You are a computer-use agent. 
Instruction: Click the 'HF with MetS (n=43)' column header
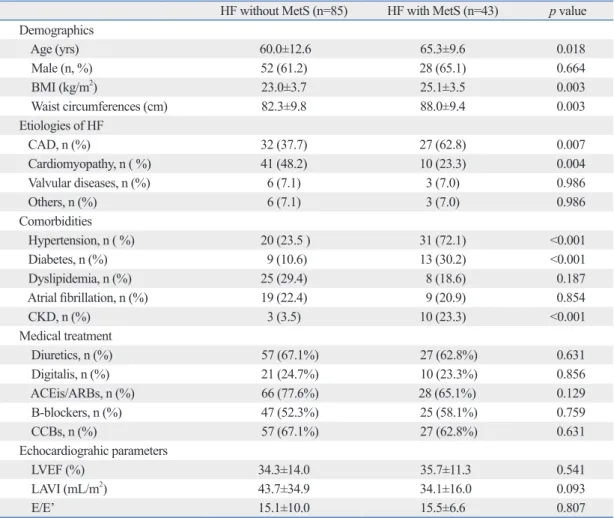(x=443, y=11)
